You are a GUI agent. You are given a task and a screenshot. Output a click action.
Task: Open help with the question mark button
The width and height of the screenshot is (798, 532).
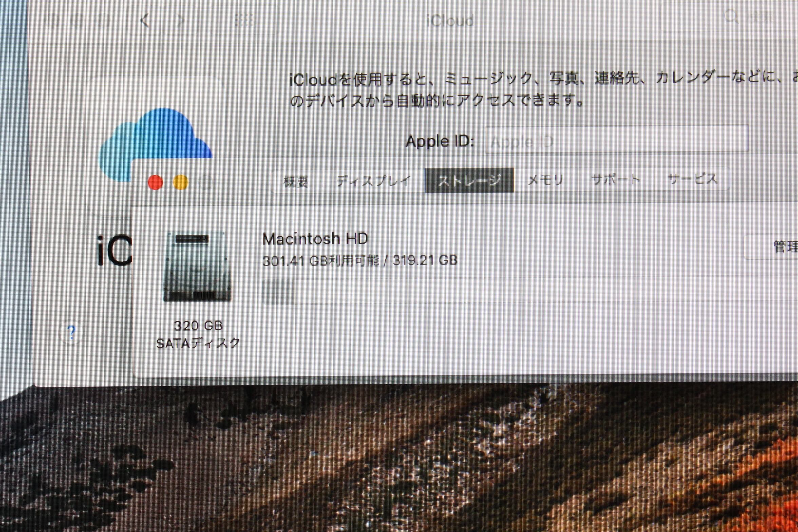click(72, 332)
